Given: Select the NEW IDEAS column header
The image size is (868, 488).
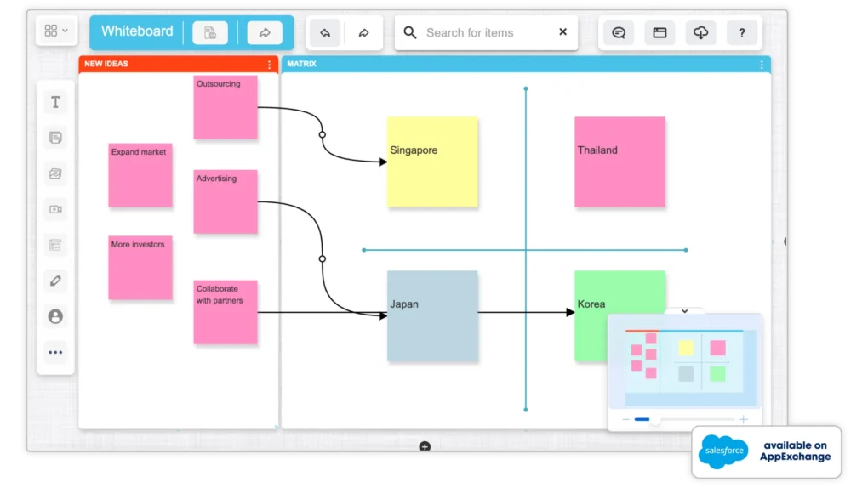Looking at the screenshot, I should point(178,64).
